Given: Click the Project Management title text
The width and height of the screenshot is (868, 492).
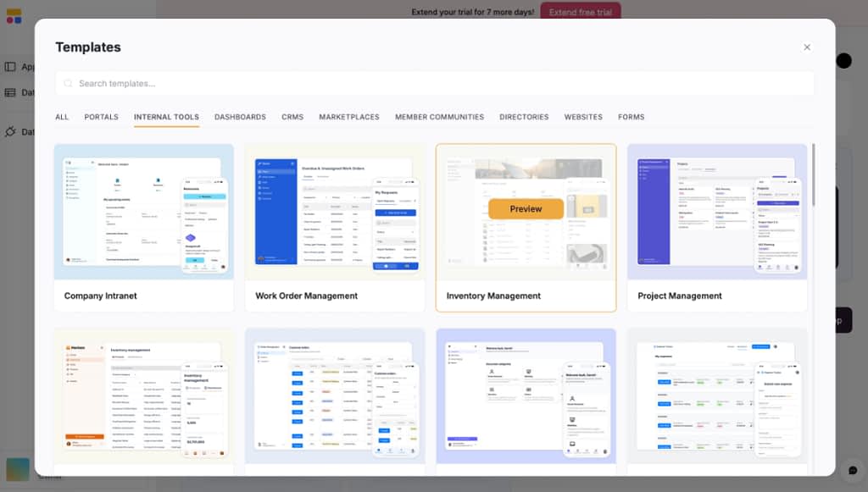Looking at the screenshot, I should 679,296.
